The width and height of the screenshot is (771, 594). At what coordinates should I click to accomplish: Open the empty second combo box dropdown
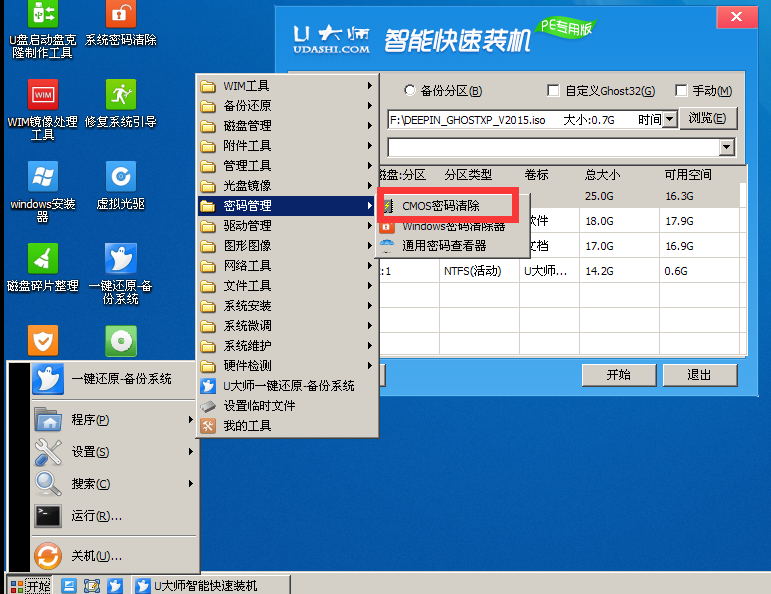[x=727, y=147]
